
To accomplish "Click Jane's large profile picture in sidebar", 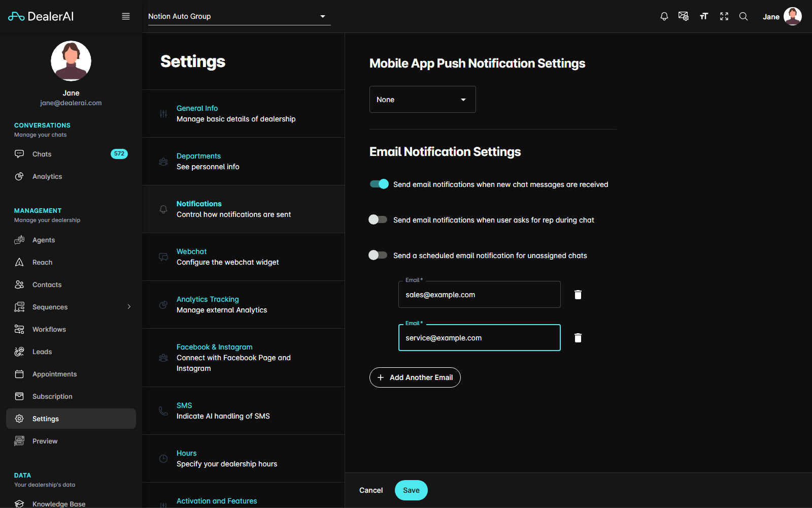I will pyautogui.click(x=71, y=61).
